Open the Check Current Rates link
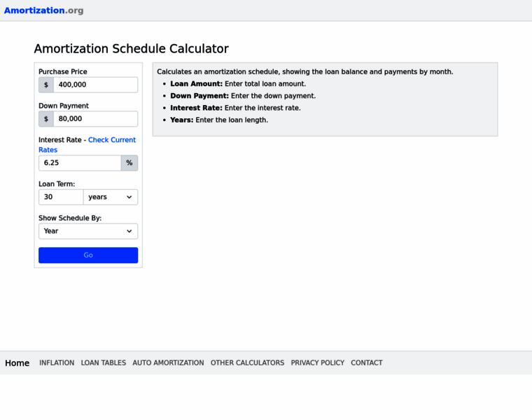 coord(111,140)
